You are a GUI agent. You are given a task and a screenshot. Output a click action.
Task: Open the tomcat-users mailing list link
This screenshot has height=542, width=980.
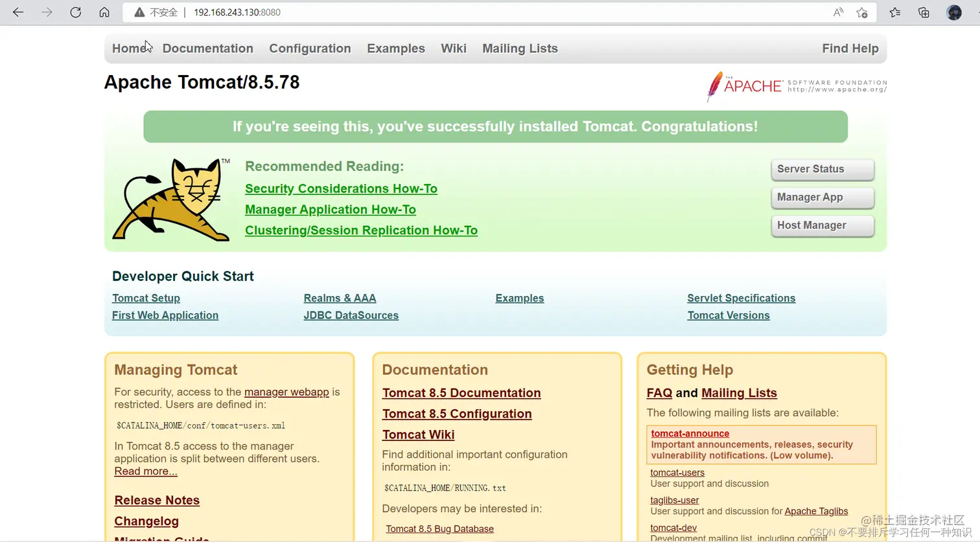677,473
